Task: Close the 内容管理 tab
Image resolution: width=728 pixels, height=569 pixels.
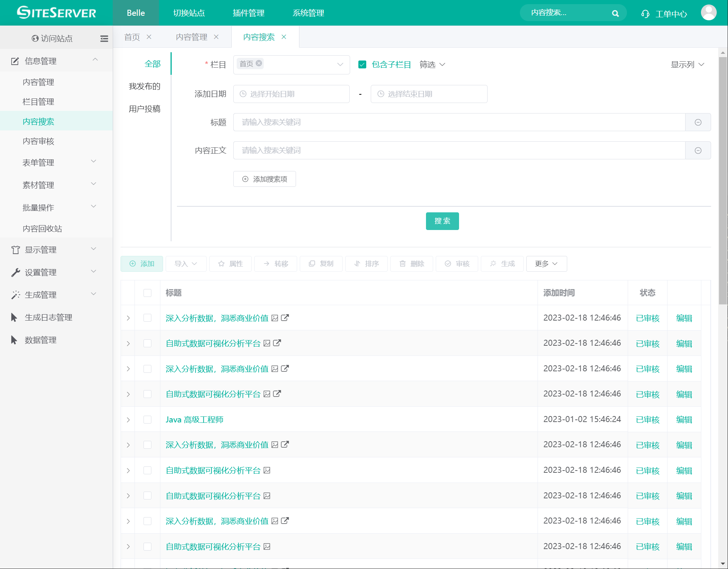Action: (216, 37)
